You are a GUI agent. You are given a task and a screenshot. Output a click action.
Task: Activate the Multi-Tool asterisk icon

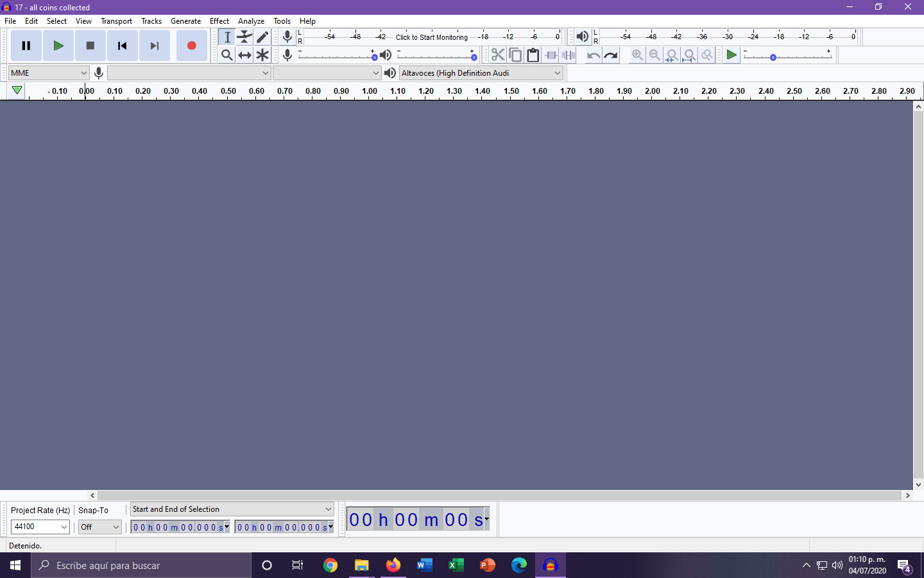click(262, 55)
